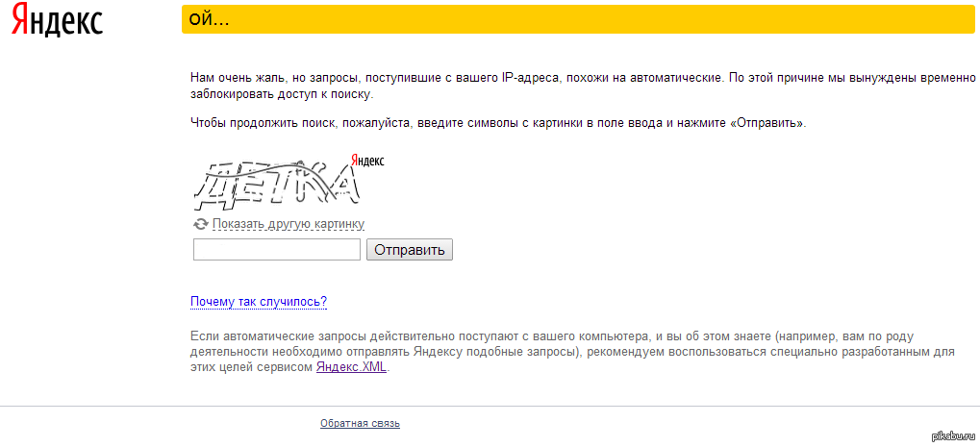Click the 'Отправить' button
Screen dimensions: 980x447
[410, 250]
